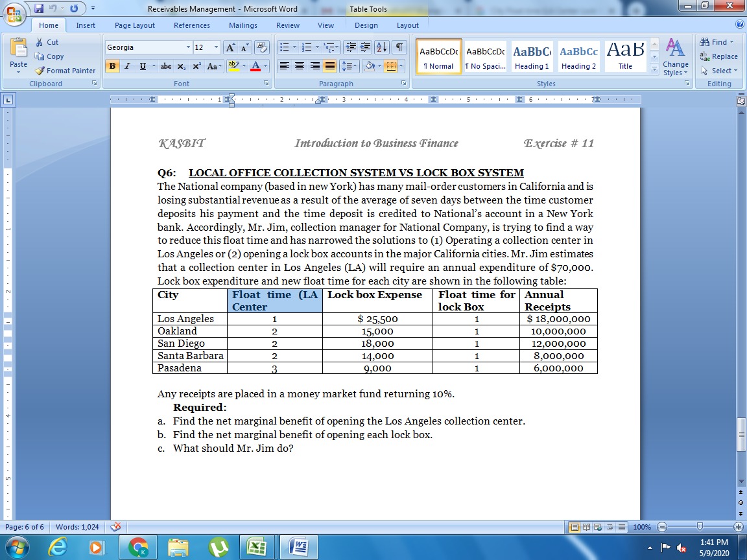Image resolution: width=747 pixels, height=560 pixels.
Task: Open the highlight color dropdown arrow
Action: pyautogui.click(x=244, y=66)
